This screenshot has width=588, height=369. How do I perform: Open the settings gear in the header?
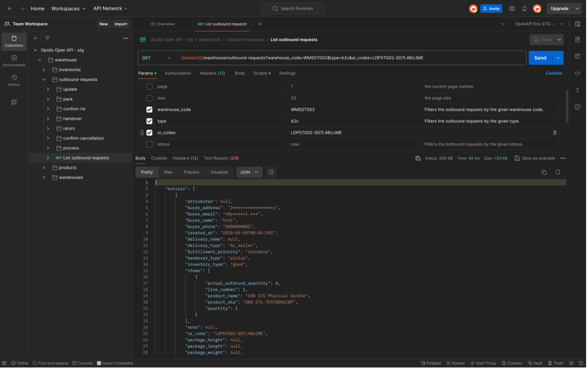[514, 9]
